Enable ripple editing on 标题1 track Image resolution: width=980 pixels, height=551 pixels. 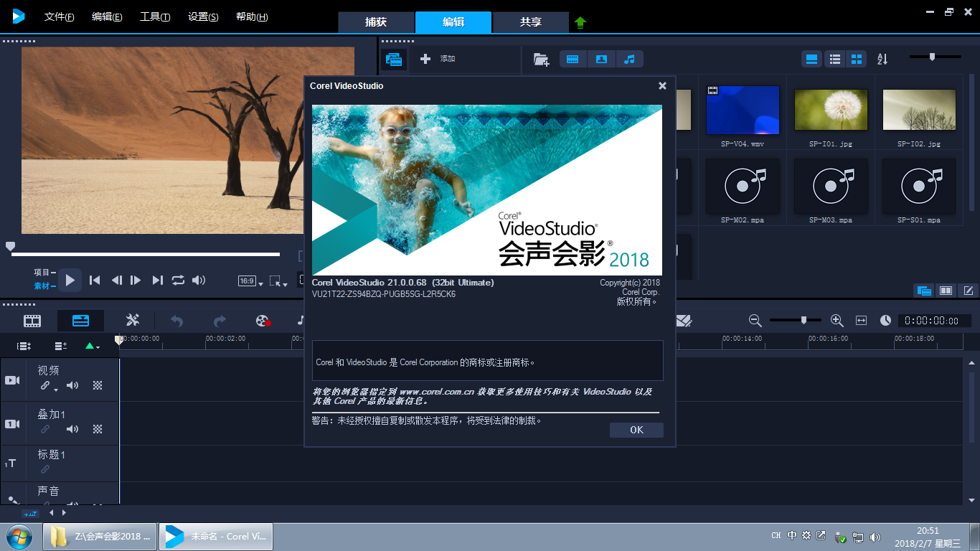(x=45, y=469)
